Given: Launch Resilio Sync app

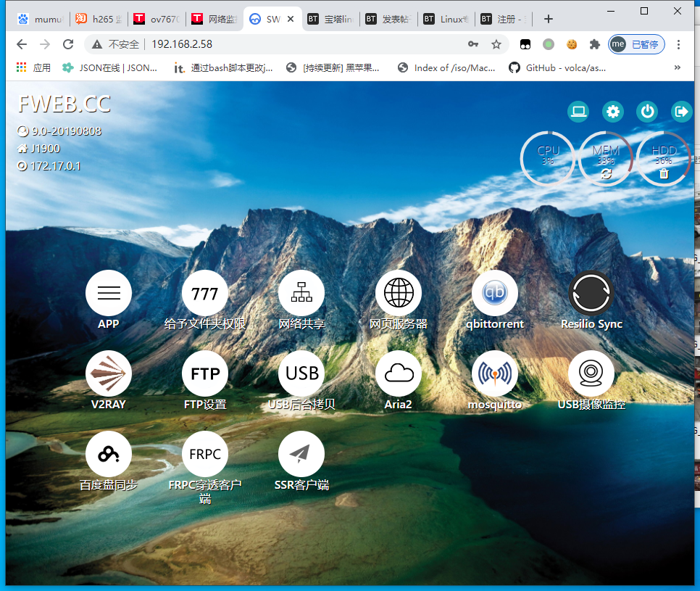Looking at the screenshot, I should pyautogui.click(x=591, y=294).
